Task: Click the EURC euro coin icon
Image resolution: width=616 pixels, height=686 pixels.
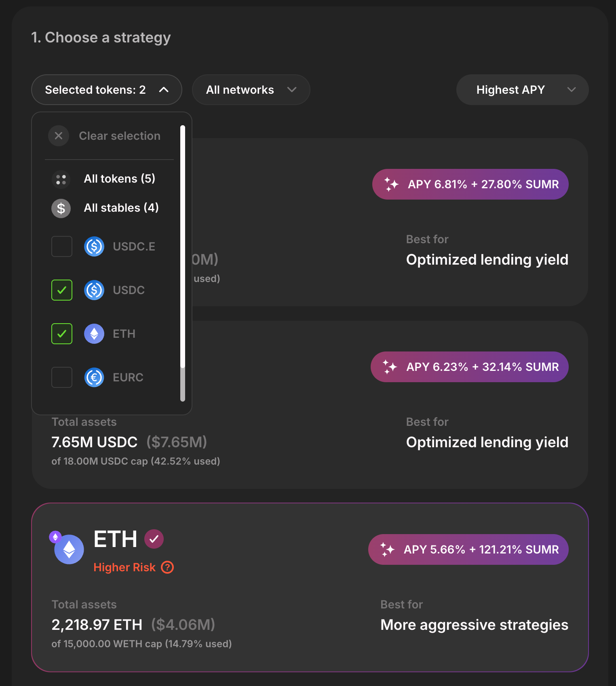Action: pos(94,377)
